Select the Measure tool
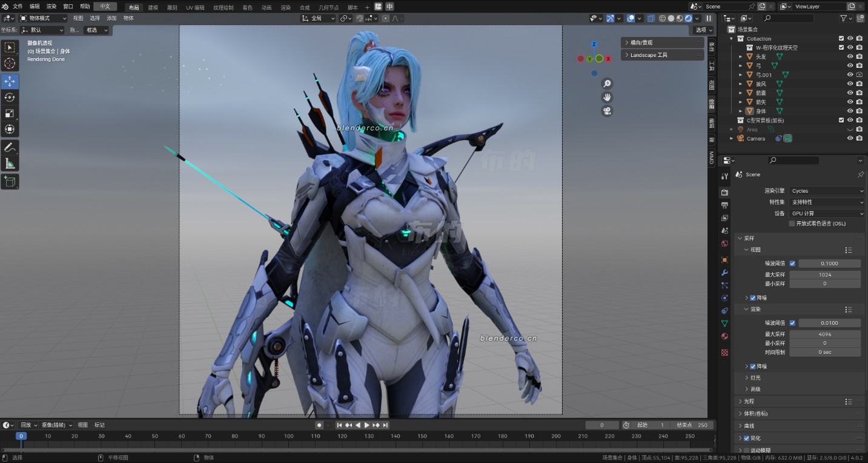The image size is (868, 463). pos(10,164)
